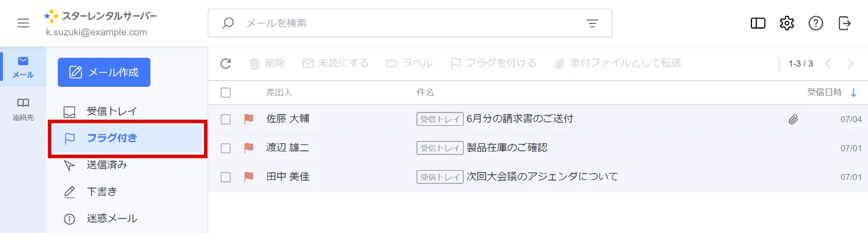Go to next page chevron
868x233 pixels.
pos(851,63)
